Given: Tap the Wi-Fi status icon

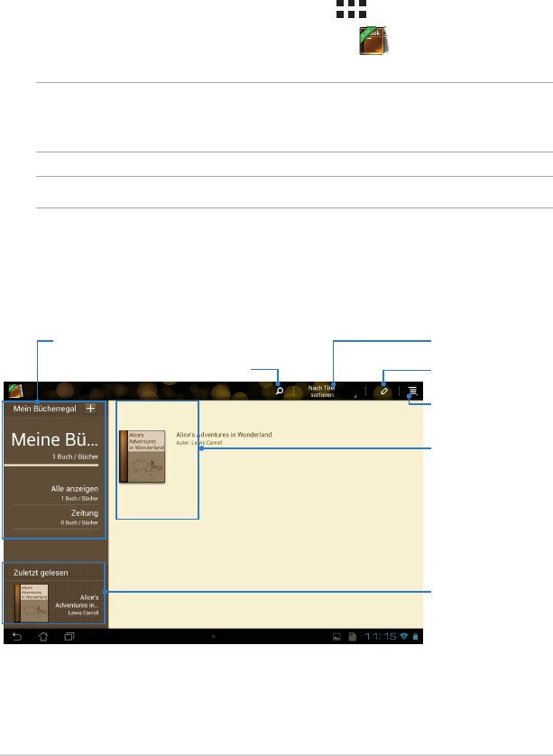Looking at the screenshot, I should [404, 637].
